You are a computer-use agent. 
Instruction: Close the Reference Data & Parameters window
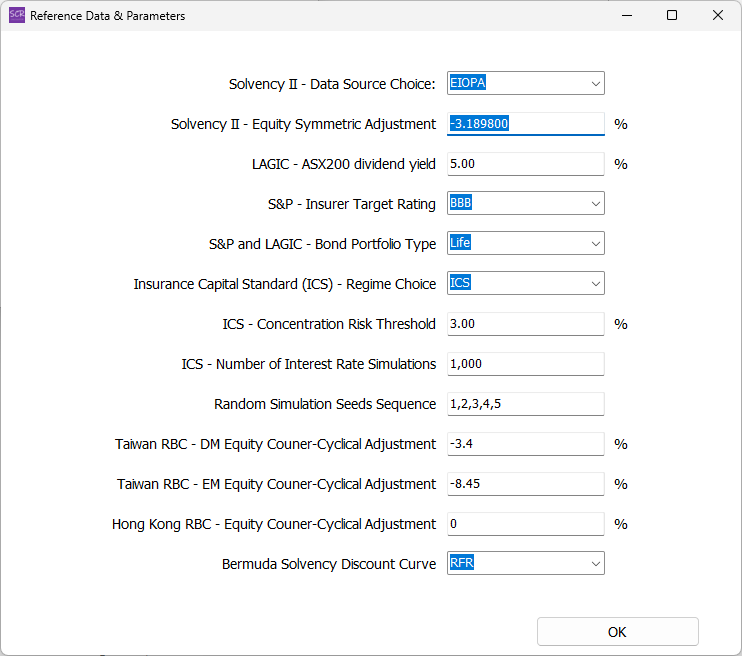click(x=718, y=16)
